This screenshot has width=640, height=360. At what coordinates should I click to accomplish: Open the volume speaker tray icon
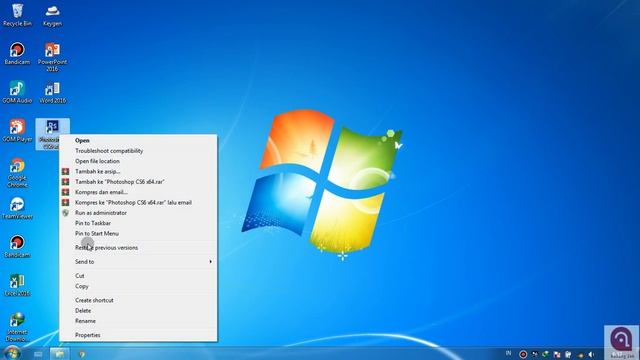(x=591, y=354)
